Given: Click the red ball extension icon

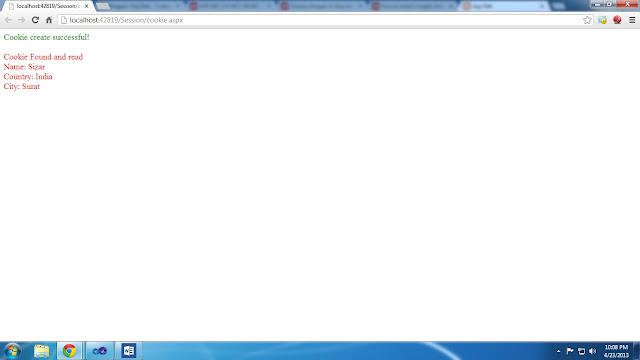Looking at the screenshot, I should click(x=617, y=20).
